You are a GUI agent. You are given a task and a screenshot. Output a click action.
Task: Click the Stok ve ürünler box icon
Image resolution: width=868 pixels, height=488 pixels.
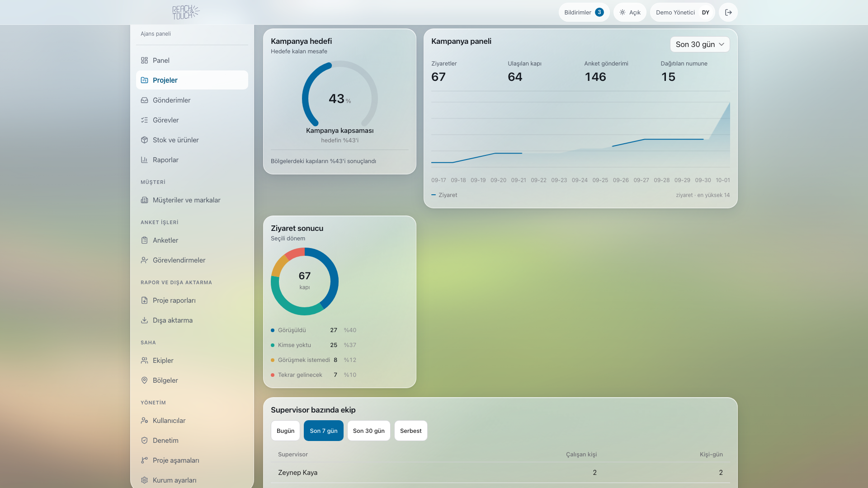pyautogui.click(x=144, y=140)
